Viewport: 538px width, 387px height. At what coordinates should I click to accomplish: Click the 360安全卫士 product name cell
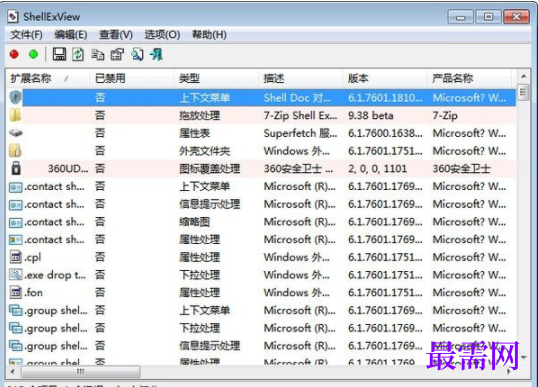(461, 168)
